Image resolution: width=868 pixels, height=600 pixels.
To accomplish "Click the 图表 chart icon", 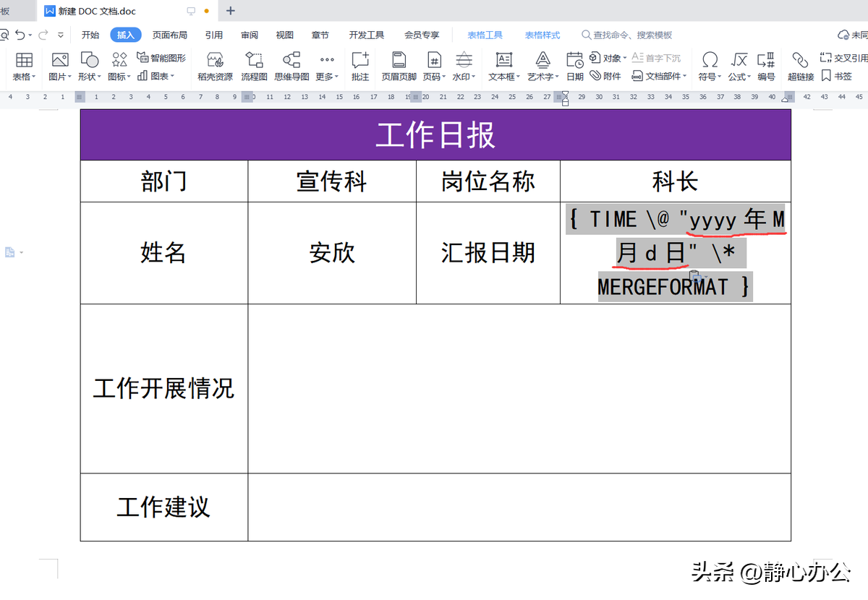I will click(x=142, y=76).
